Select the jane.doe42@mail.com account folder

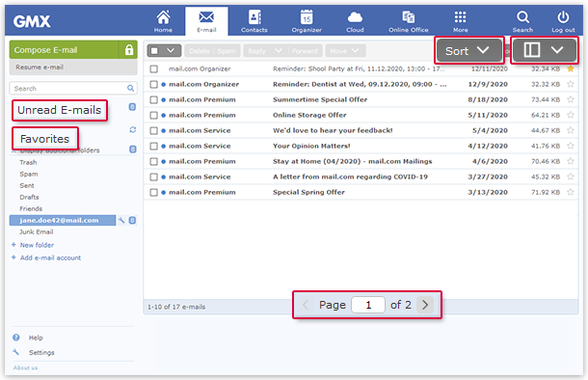63,220
